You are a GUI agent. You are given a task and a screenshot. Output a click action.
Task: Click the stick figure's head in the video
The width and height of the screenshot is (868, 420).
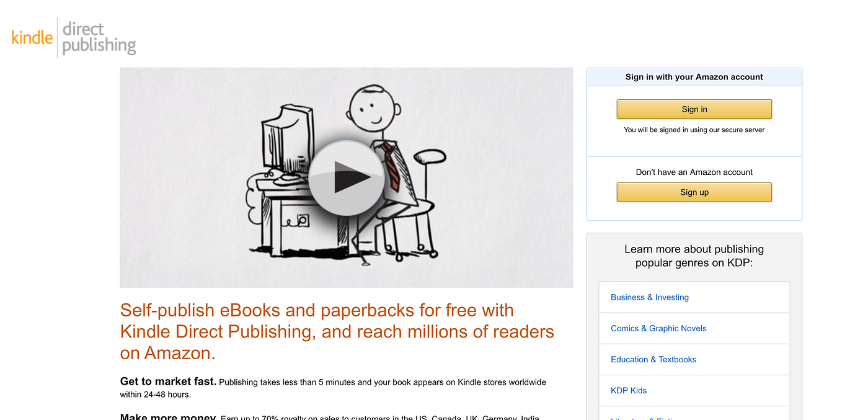click(x=371, y=106)
